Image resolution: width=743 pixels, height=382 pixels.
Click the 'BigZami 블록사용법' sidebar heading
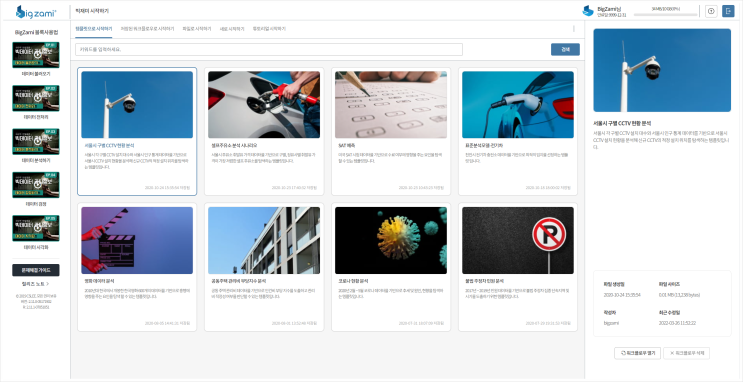point(36,33)
